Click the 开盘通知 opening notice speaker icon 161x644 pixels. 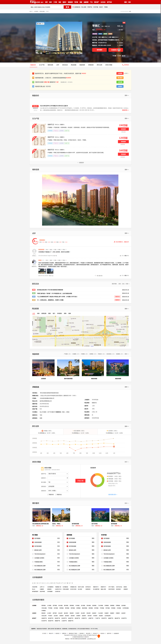click(x=118, y=43)
